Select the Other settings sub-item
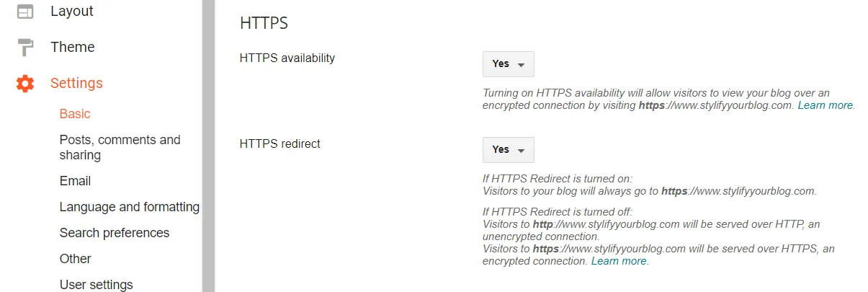The height and width of the screenshot is (292, 868). pyautogui.click(x=75, y=259)
